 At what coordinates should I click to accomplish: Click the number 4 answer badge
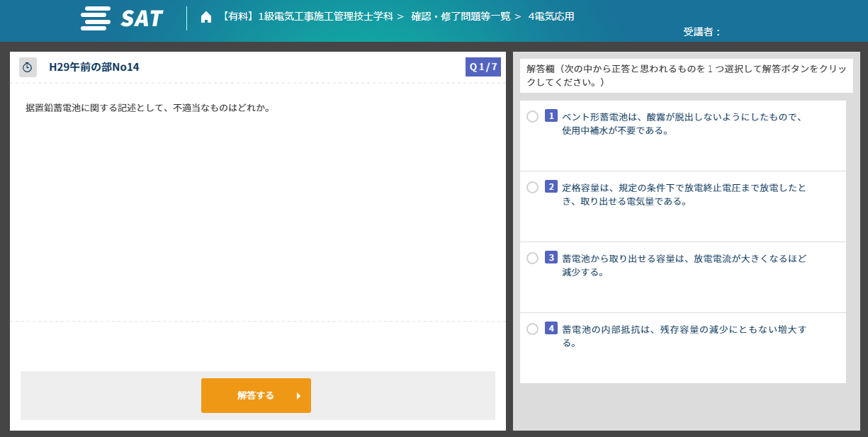pyautogui.click(x=551, y=329)
